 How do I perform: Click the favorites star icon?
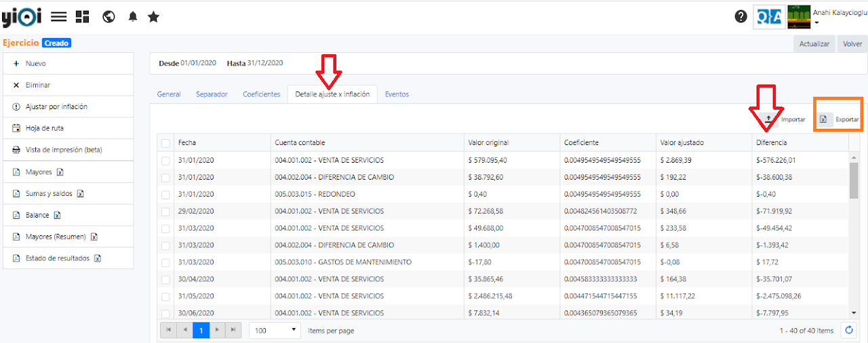(154, 17)
